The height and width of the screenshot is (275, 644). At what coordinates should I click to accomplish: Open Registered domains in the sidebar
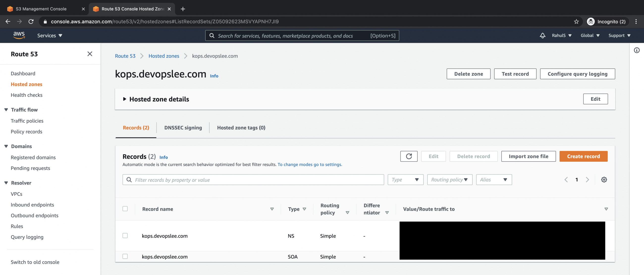pos(33,157)
